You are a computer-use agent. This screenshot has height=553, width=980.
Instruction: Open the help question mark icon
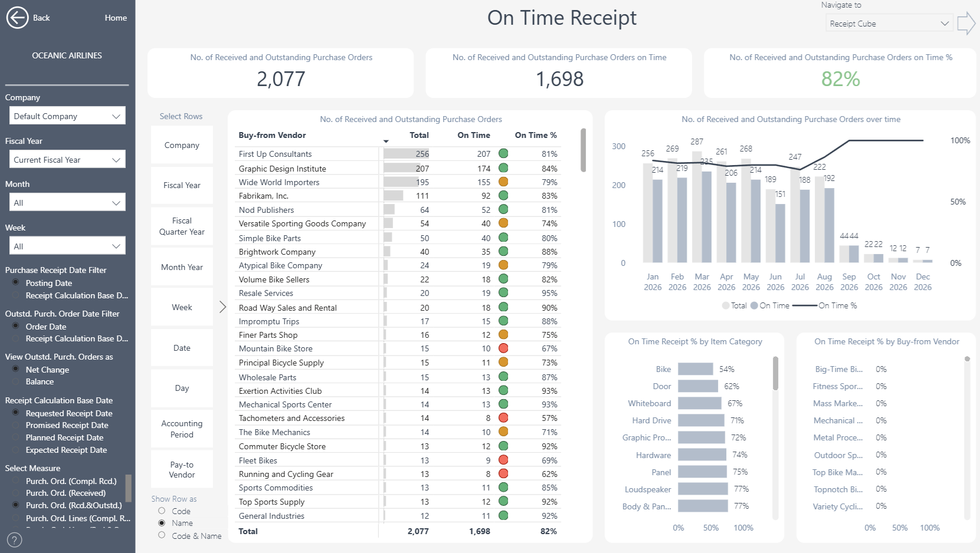point(15,539)
